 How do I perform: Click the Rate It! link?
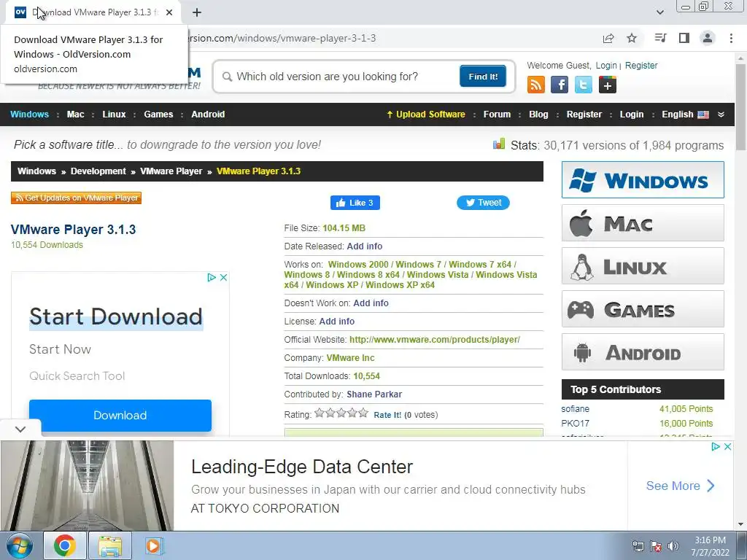click(x=387, y=415)
